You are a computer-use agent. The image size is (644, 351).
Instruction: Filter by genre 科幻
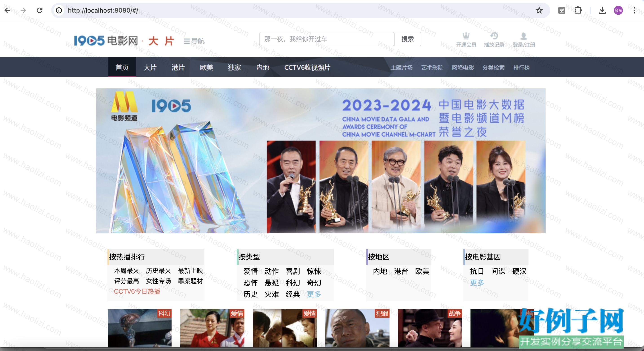pos(293,283)
